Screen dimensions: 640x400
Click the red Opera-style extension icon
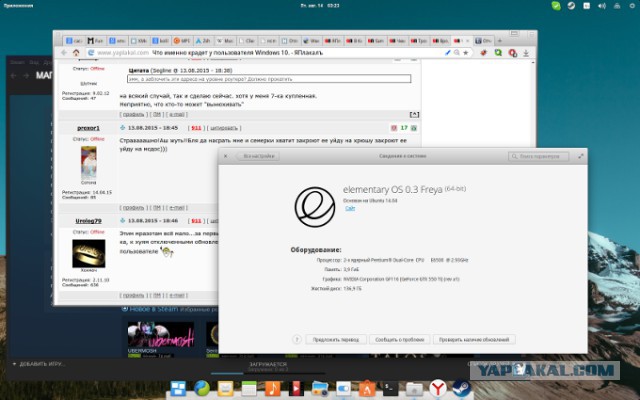coord(512,53)
